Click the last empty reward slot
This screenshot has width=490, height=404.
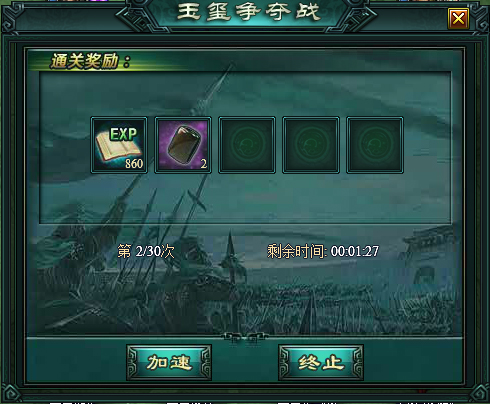[x=375, y=145]
